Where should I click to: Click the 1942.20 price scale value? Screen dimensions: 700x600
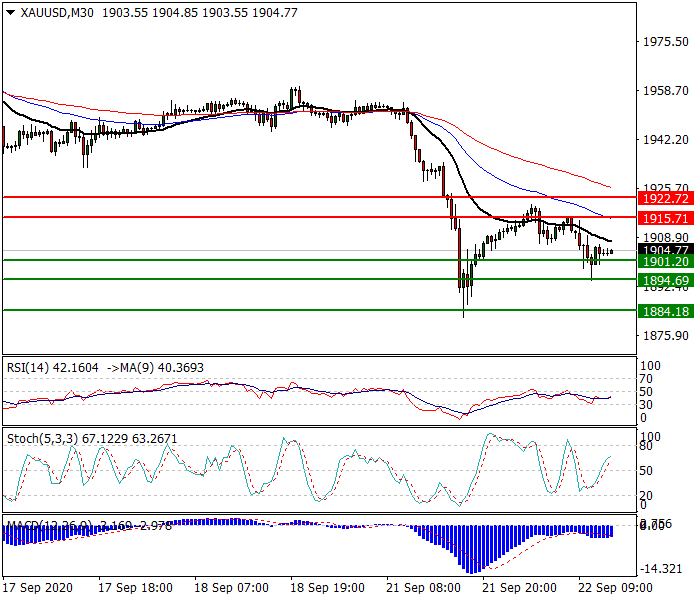click(666, 140)
